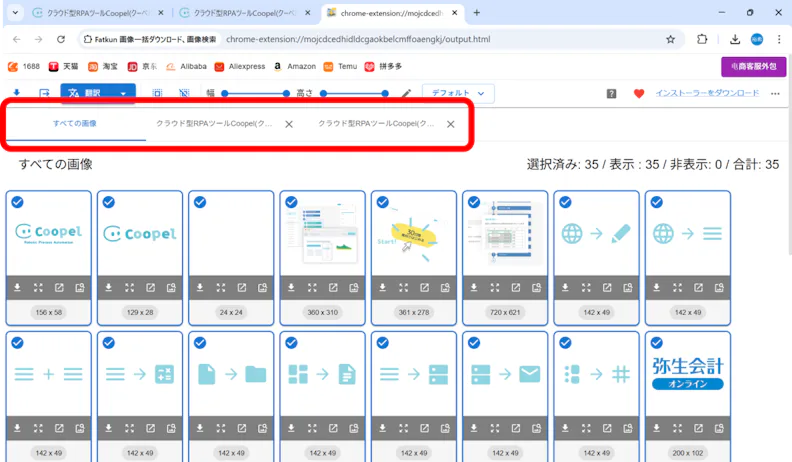Download the 156 x 58 Coopel logo image

point(17,287)
